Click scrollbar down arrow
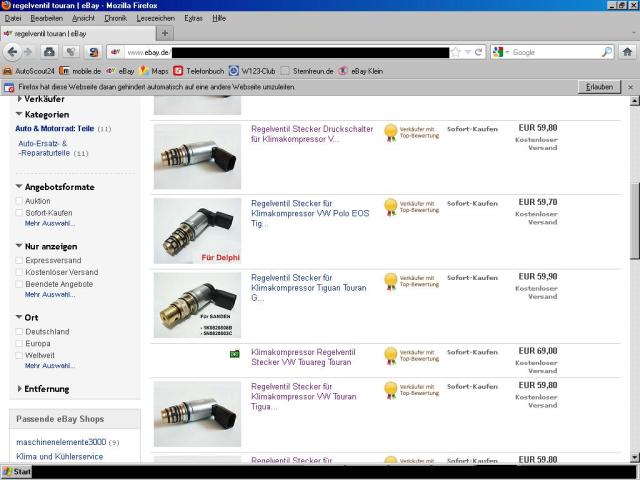This screenshot has width=640, height=480. coord(634,458)
